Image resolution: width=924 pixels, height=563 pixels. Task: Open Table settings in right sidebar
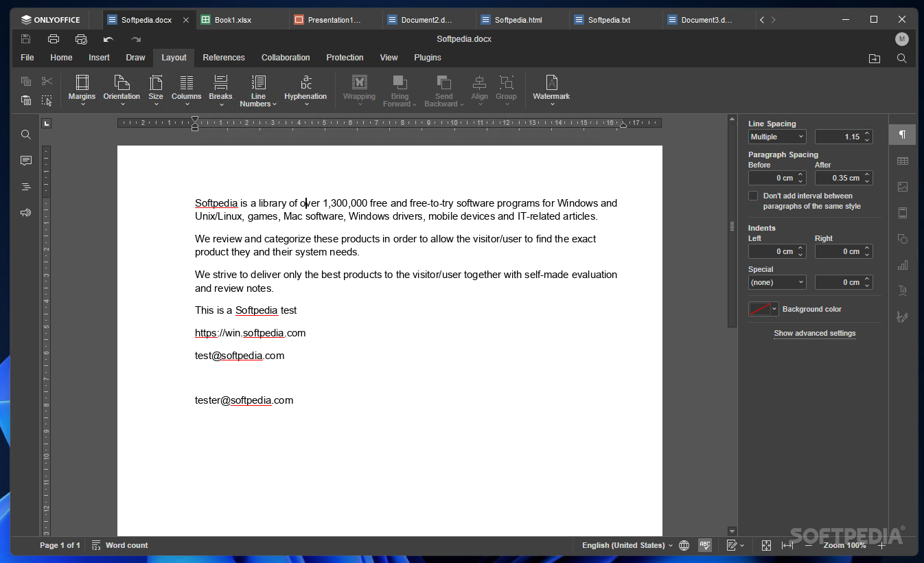902,161
